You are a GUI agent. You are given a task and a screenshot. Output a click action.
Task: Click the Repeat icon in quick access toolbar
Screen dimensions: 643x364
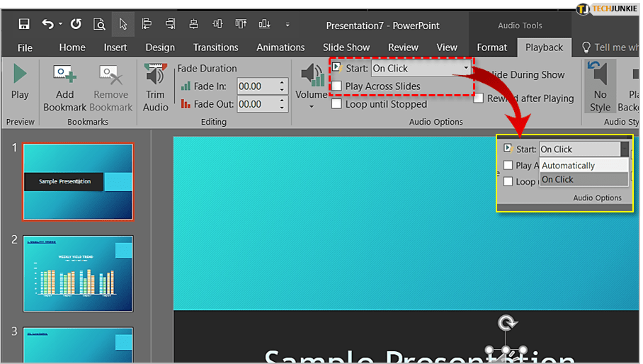click(x=76, y=25)
